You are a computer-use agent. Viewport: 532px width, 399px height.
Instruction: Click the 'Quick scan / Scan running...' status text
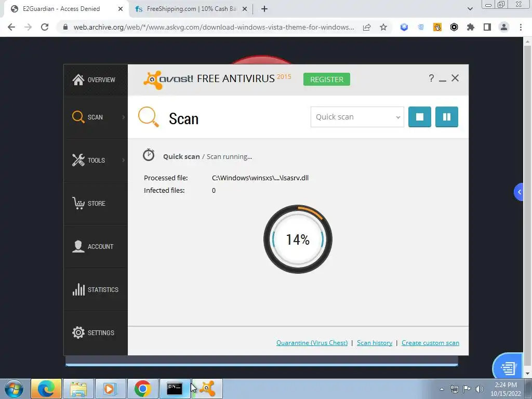(208, 156)
